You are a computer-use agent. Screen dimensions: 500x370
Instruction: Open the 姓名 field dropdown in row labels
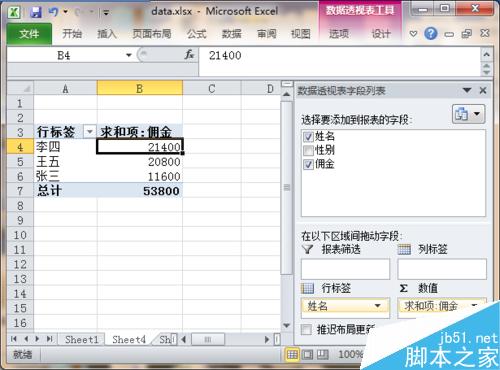tap(377, 306)
